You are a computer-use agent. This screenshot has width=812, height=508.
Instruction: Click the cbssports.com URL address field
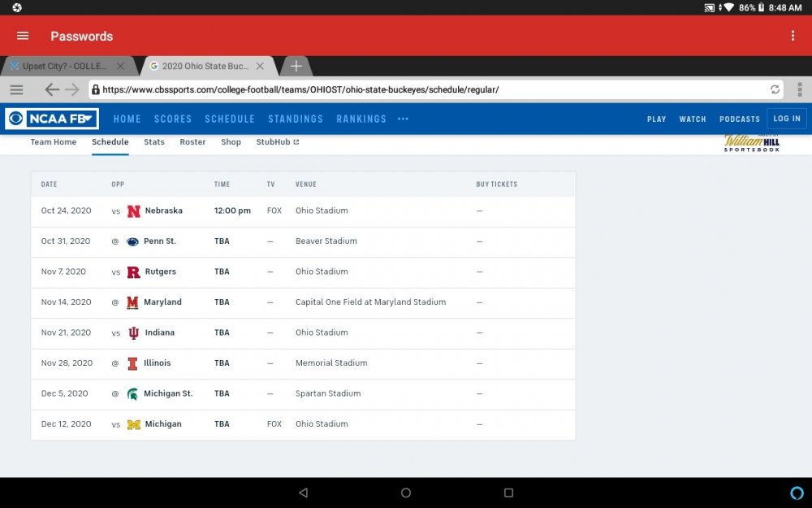pos(435,89)
